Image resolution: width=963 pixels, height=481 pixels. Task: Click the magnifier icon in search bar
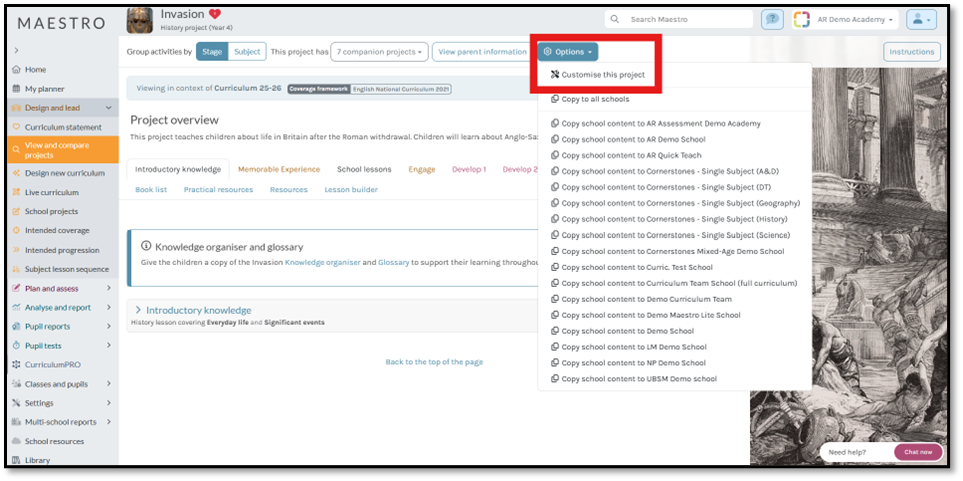(x=615, y=19)
